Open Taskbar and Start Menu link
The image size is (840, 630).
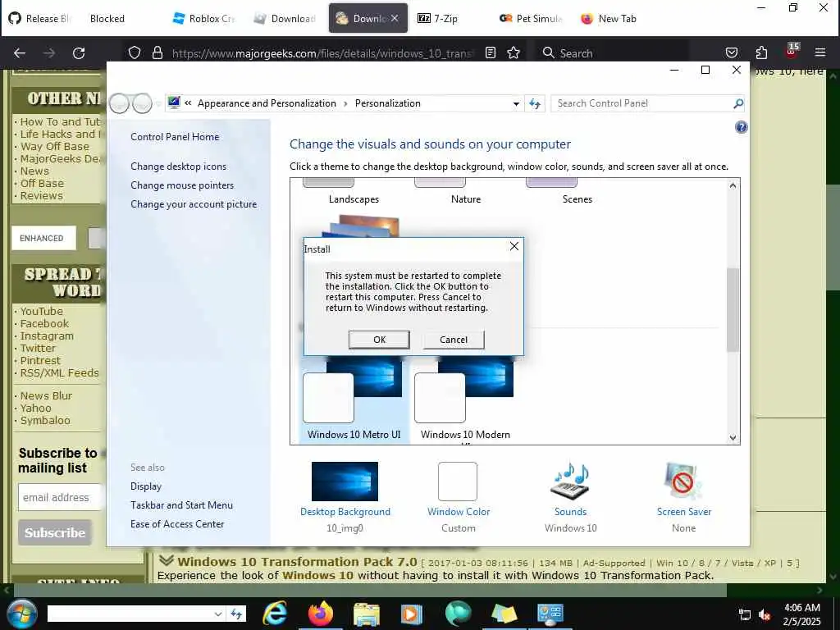coord(181,504)
